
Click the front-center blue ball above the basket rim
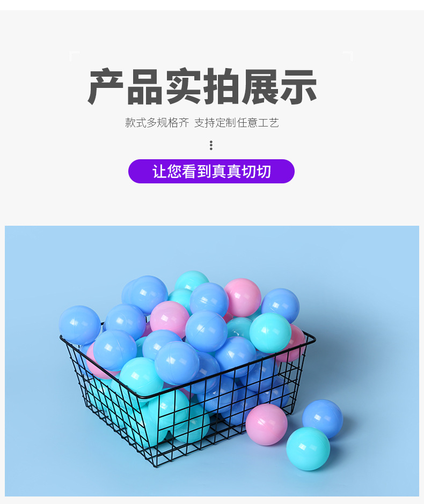click(177, 363)
